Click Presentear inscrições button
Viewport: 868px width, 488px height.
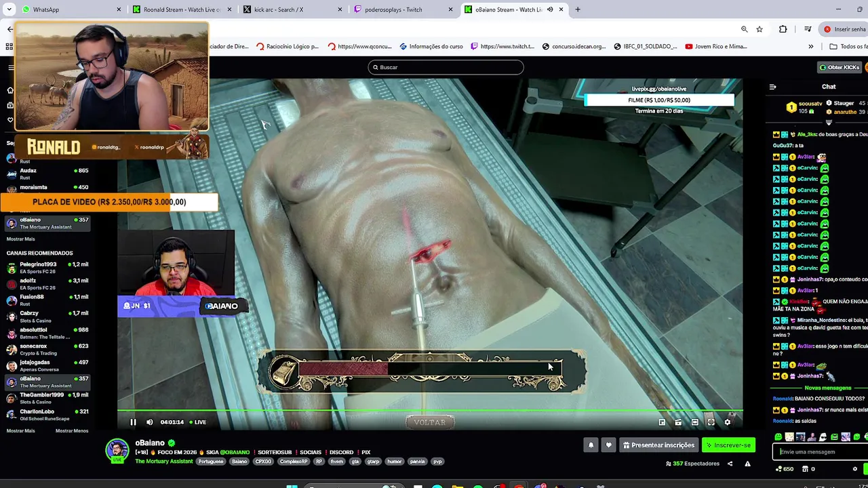click(x=659, y=445)
